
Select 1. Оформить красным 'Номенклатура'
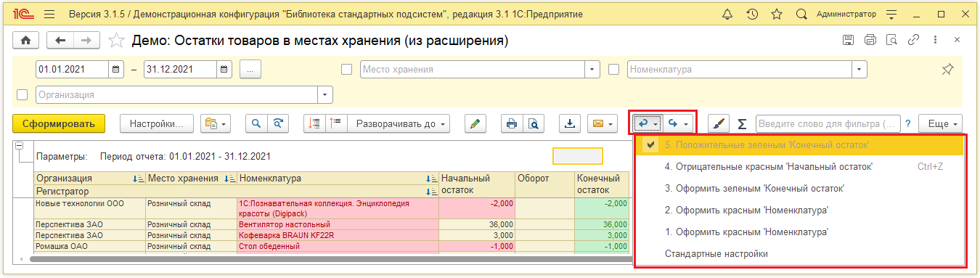click(x=800, y=232)
